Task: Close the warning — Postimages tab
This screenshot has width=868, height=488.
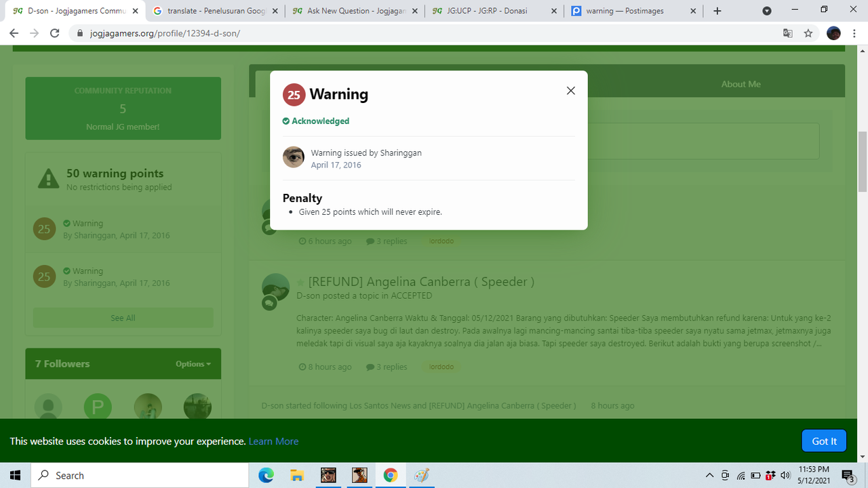Action: click(x=693, y=11)
